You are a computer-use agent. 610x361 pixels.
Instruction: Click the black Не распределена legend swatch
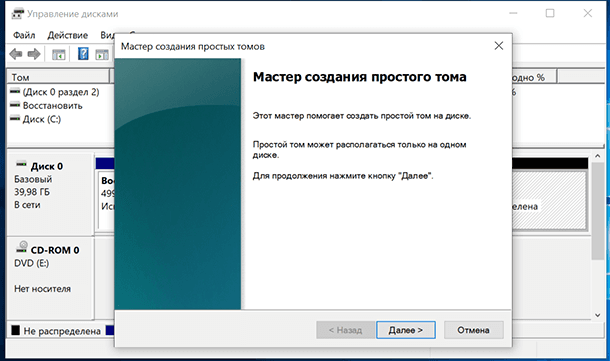(x=16, y=331)
